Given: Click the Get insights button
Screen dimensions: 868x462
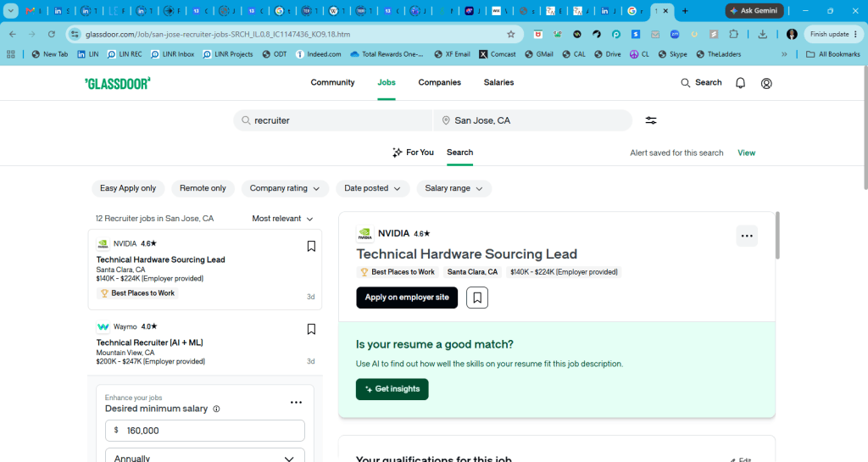Looking at the screenshot, I should tap(392, 389).
